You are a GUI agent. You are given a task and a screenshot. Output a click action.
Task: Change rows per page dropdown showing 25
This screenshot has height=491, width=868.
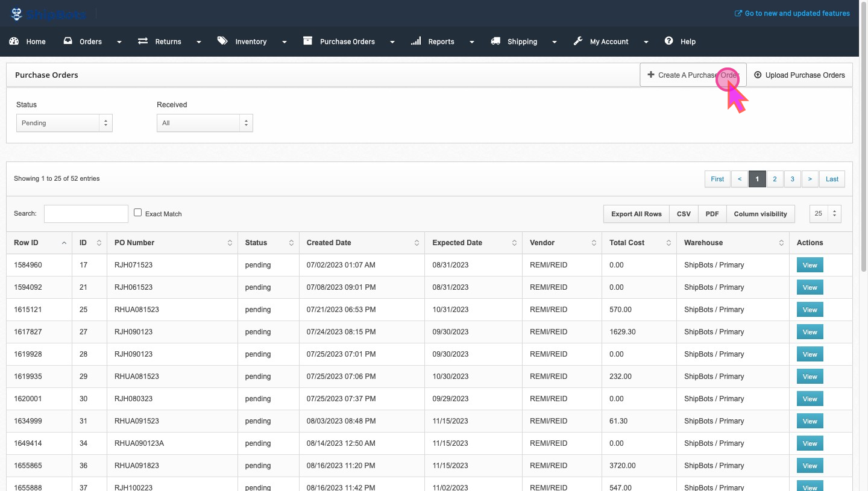825,213
